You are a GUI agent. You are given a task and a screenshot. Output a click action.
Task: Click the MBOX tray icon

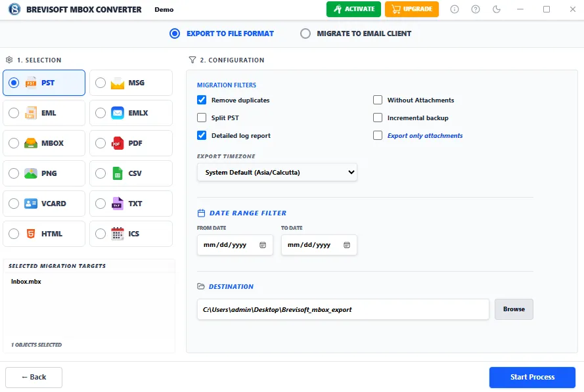(31, 143)
